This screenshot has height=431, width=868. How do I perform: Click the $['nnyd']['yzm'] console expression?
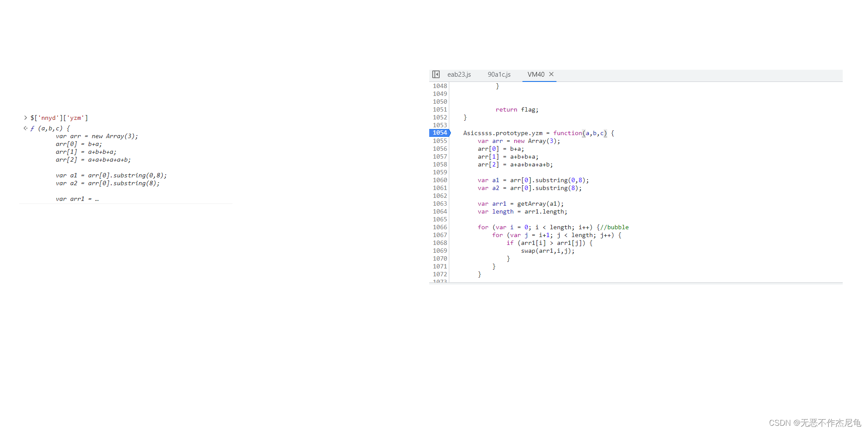pyautogui.click(x=59, y=118)
